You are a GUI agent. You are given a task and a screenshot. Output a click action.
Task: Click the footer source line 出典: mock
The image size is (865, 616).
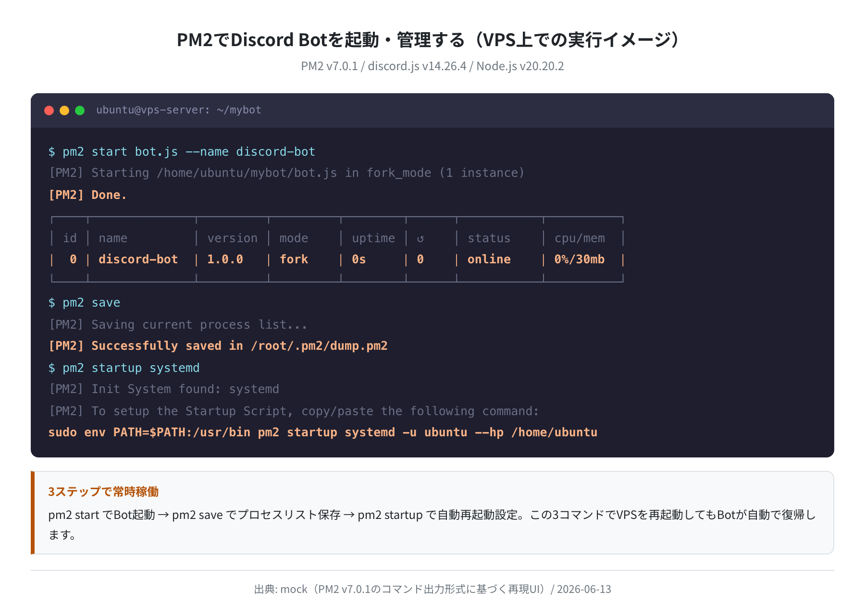coord(432,589)
